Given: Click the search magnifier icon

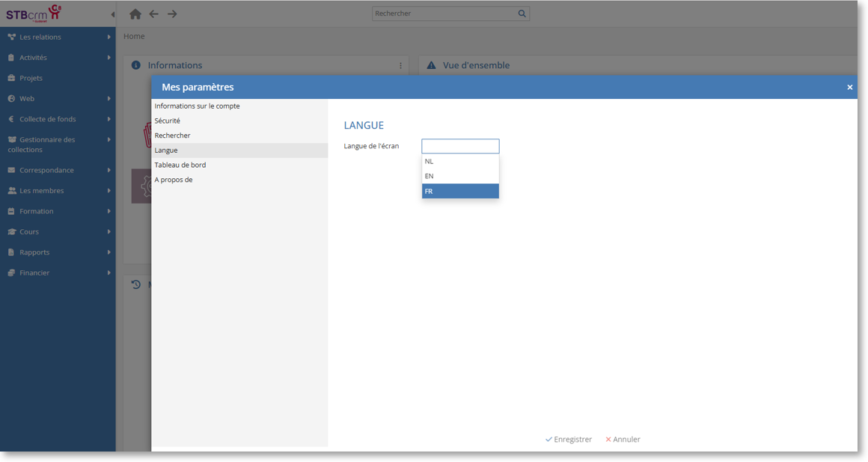Looking at the screenshot, I should [522, 13].
